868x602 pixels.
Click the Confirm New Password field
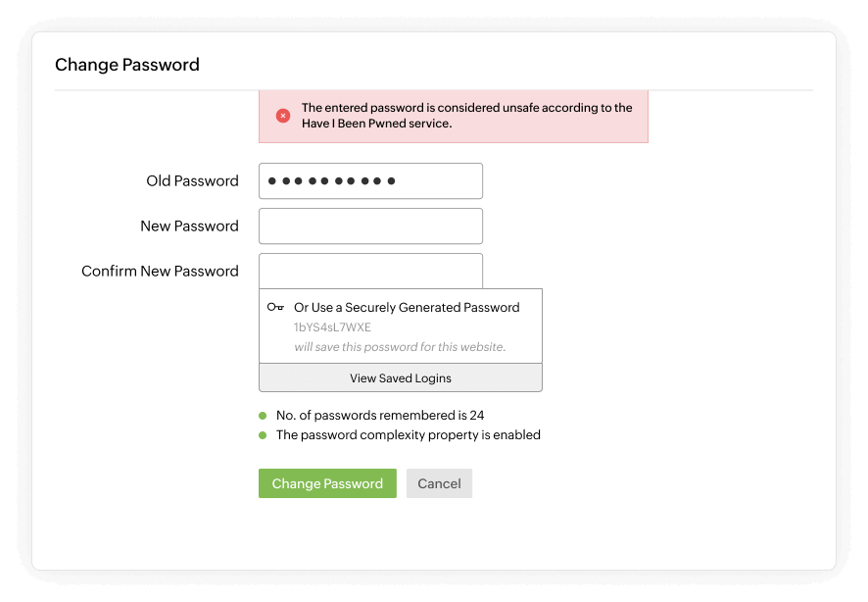(370, 271)
